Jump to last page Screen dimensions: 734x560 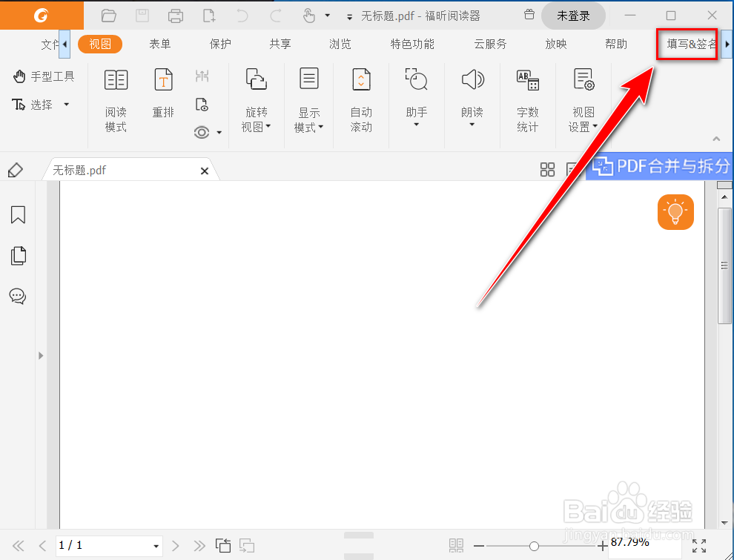pyautogui.click(x=199, y=545)
